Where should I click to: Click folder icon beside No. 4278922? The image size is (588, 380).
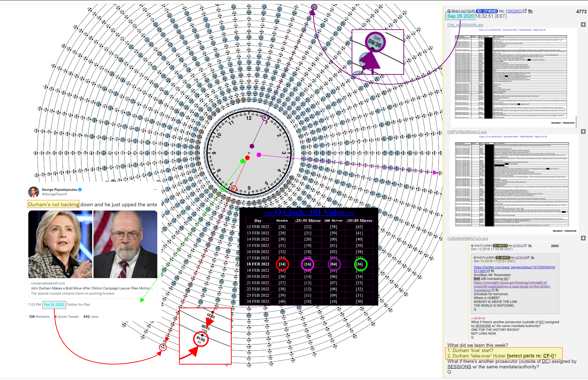[x=530, y=246]
